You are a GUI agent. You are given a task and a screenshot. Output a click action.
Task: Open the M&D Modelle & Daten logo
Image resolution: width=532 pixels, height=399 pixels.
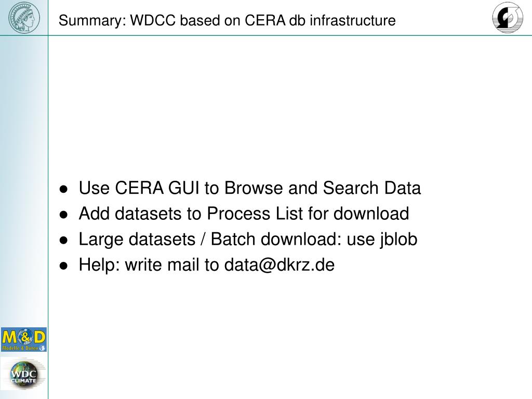[24, 339]
